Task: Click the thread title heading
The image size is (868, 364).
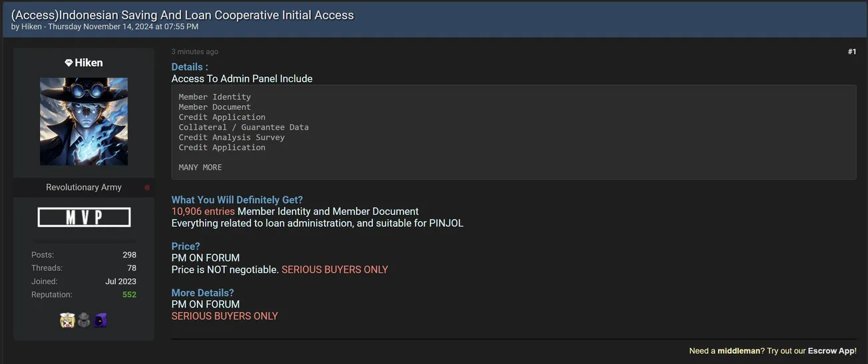Action: 182,15
